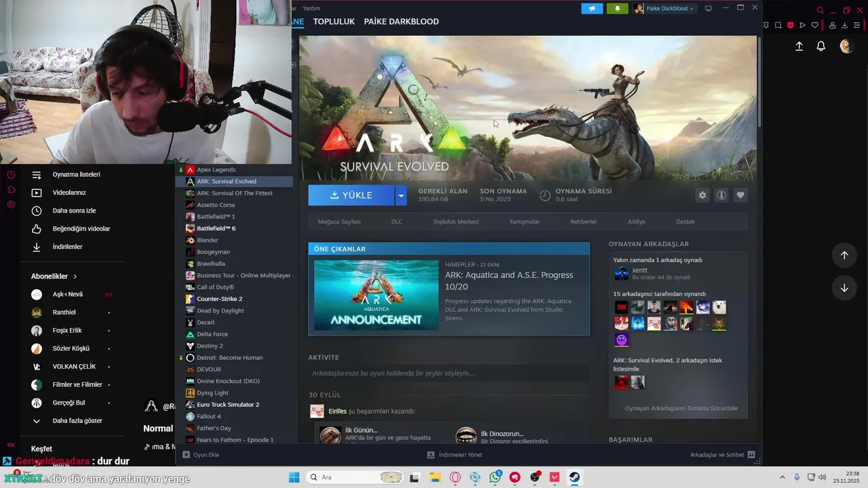Viewport: 868px width, 488px height.
Task: Click the Blender library icon
Action: point(191,240)
